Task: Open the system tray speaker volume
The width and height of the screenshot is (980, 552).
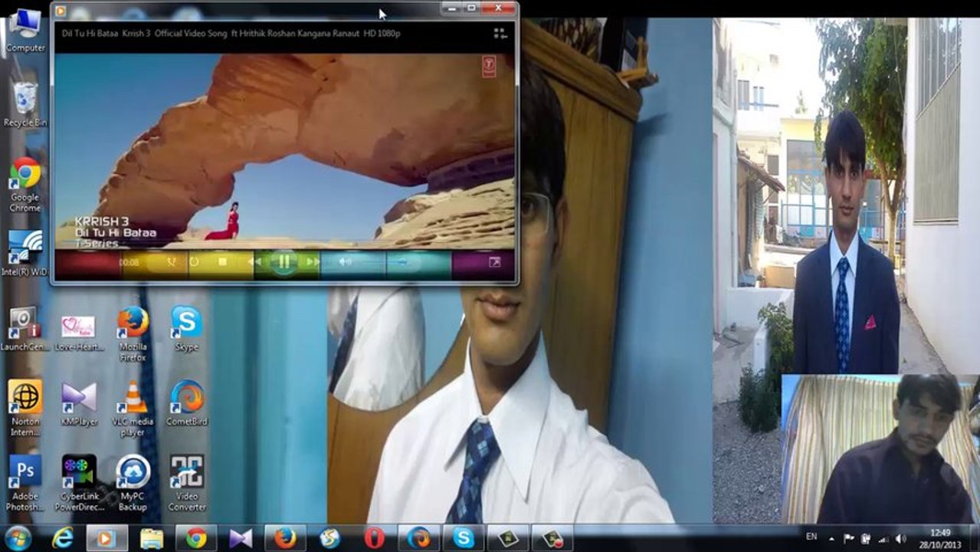Action: (901, 538)
